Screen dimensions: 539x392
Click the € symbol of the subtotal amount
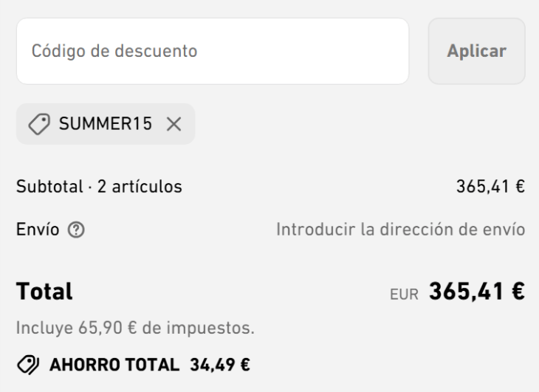click(520, 187)
